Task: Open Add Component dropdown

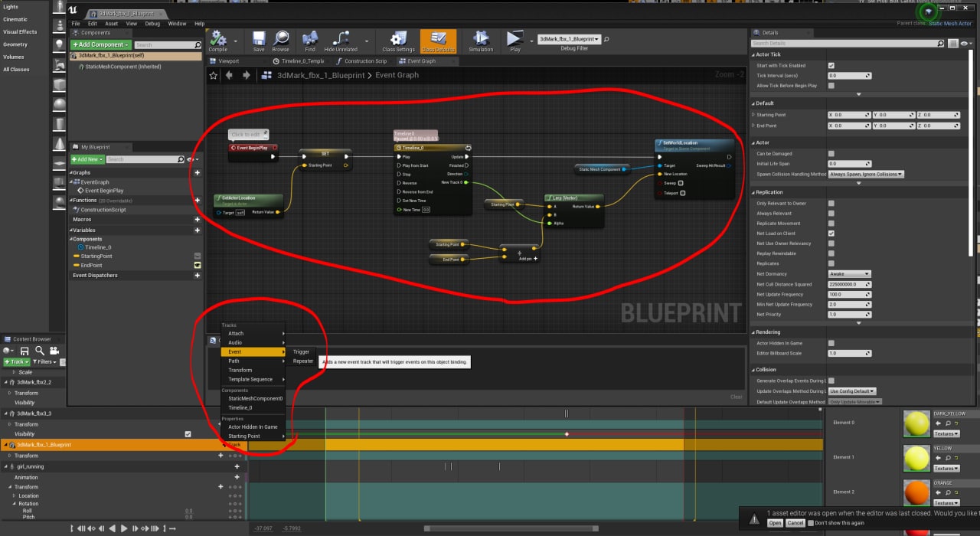Action: (x=100, y=45)
